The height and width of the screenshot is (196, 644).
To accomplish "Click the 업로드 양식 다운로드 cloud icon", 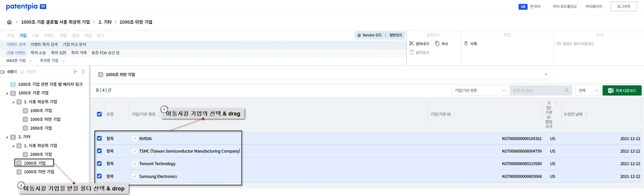I will (x=559, y=43).
